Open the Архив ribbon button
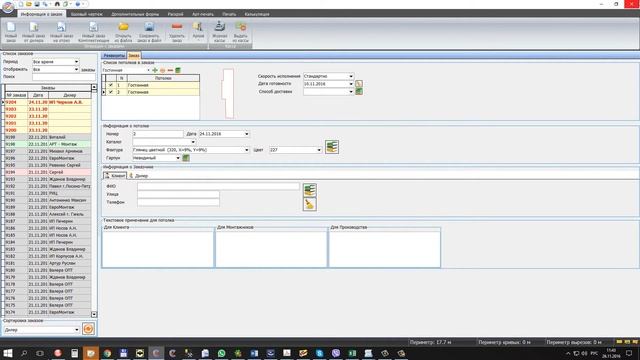 pyautogui.click(x=198, y=32)
